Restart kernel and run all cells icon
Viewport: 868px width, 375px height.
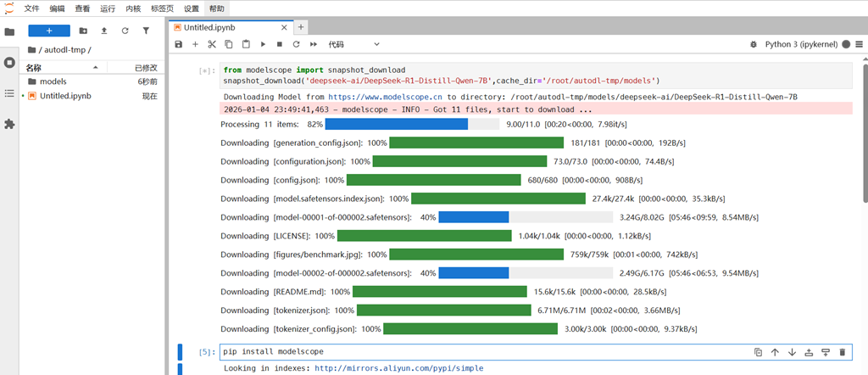click(314, 44)
